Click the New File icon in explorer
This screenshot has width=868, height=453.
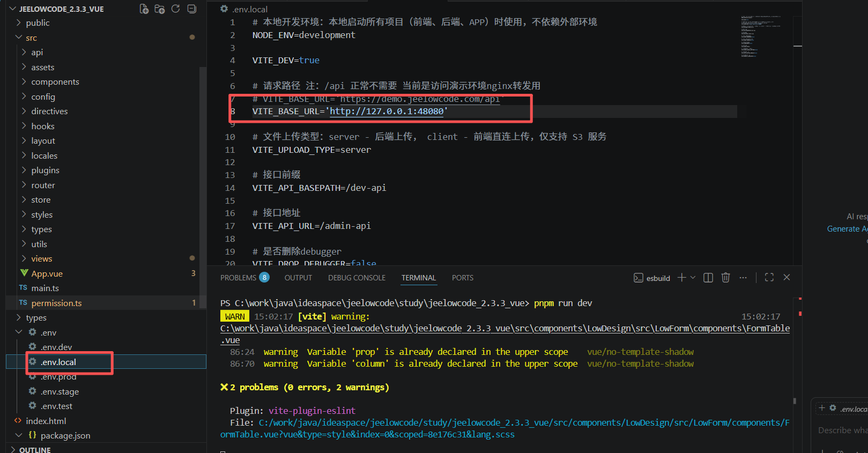coord(144,9)
